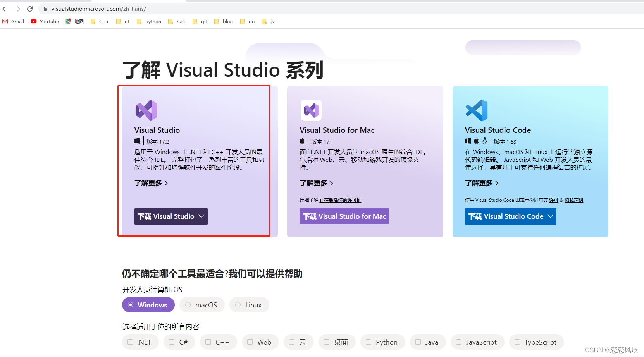644x357 pixels.
Task: Check the 云 cloud checkbox
Action: [292, 342]
